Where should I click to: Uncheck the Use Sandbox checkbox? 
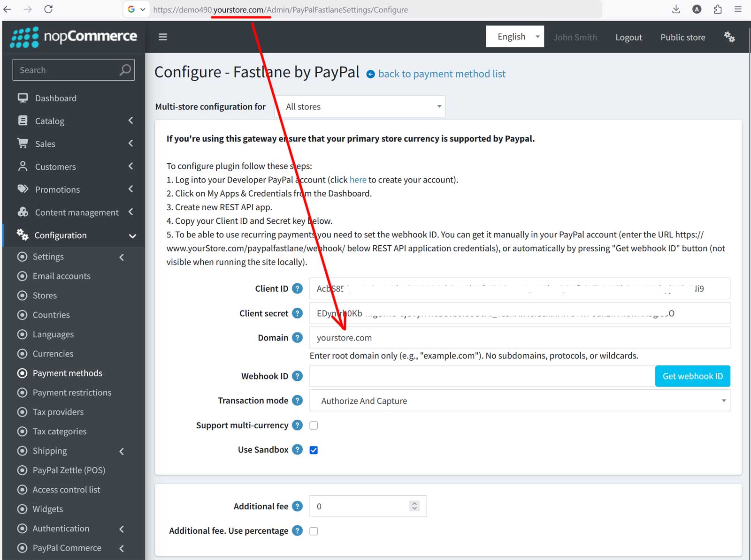tap(314, 450)
